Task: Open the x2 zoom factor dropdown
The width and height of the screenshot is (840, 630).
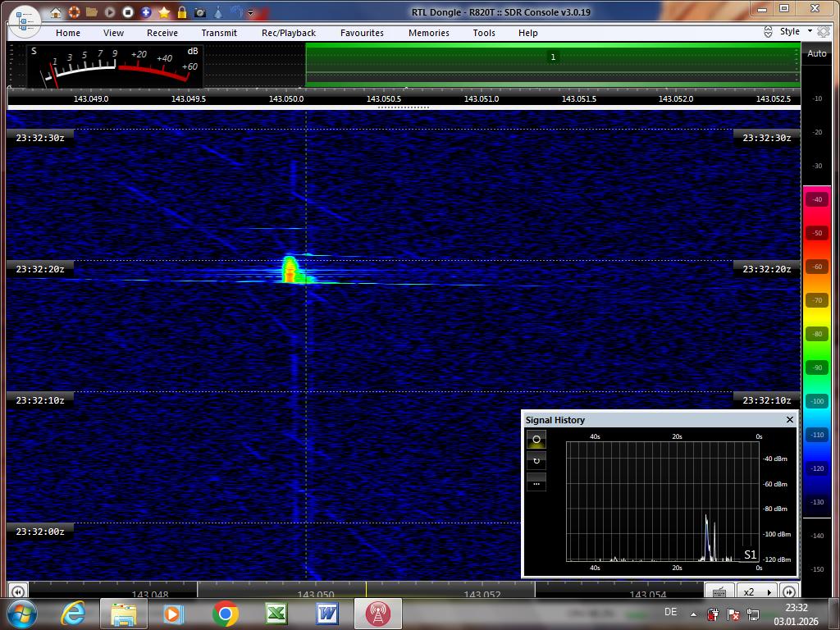Action: 757,591
